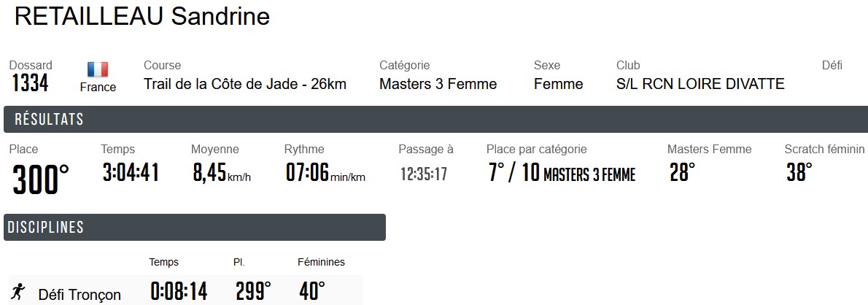Select the RETAILLEAU Sandrine name heading
The image size is (868, 305).
tap(142, 17)
